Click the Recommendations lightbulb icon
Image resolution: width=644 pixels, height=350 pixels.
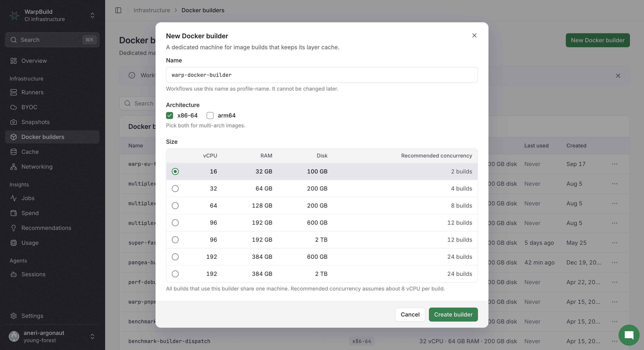pos(14,228)
